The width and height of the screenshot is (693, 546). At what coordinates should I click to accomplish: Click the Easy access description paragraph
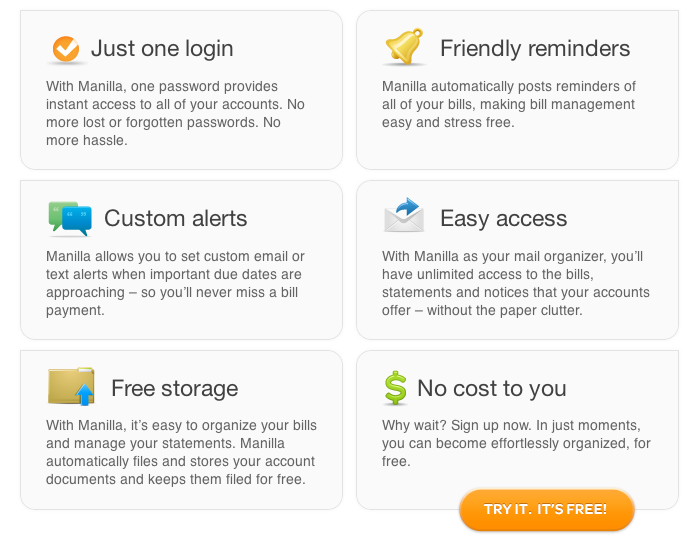pos(516,283)
